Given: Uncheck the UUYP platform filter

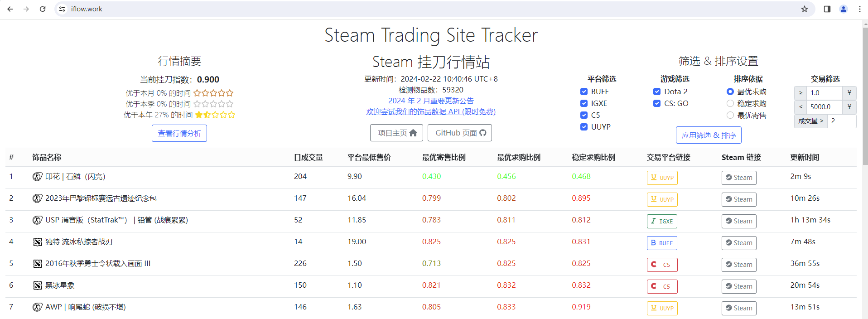Looking at the screenshot, I should point(584,127).
